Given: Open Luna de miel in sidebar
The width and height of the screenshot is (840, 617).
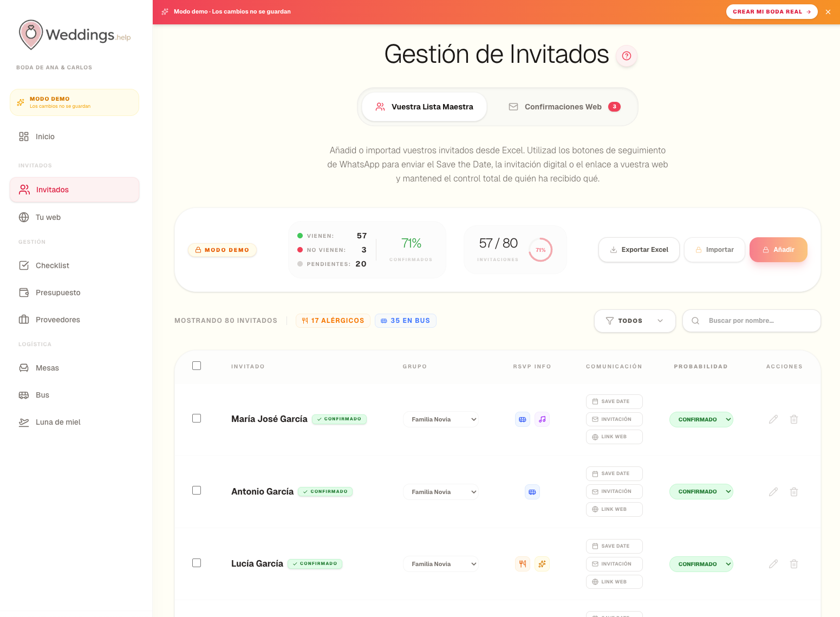Looking at the screenshot, I should (74, 422).
